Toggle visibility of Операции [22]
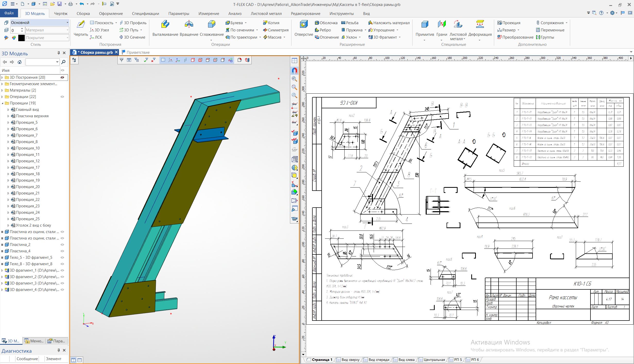 (x=62, y=97)
